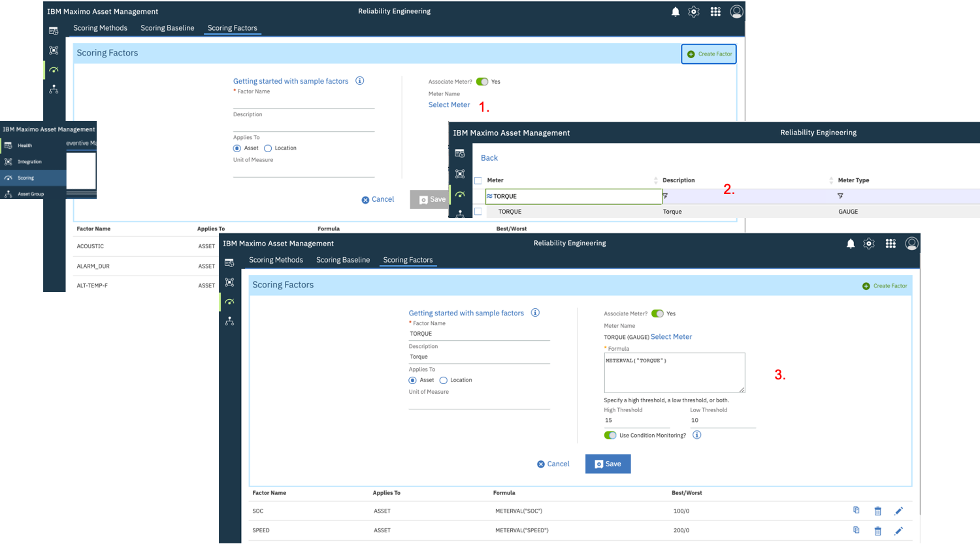980x544 pixels.
Task: Toggle Associate Meter switch in TORQUE factor form
Action: pos(657,313)
